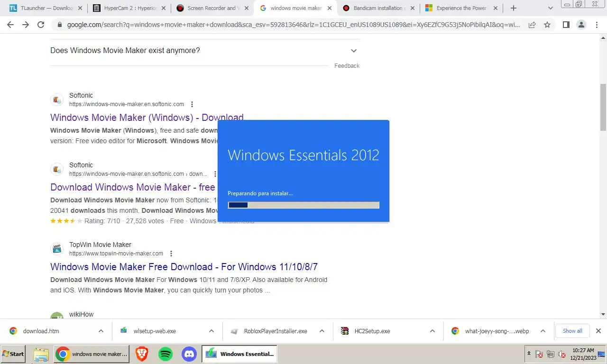The image size is (607, 364).
Task: Click the second Softonic site favicon
Action: (57, 169)
